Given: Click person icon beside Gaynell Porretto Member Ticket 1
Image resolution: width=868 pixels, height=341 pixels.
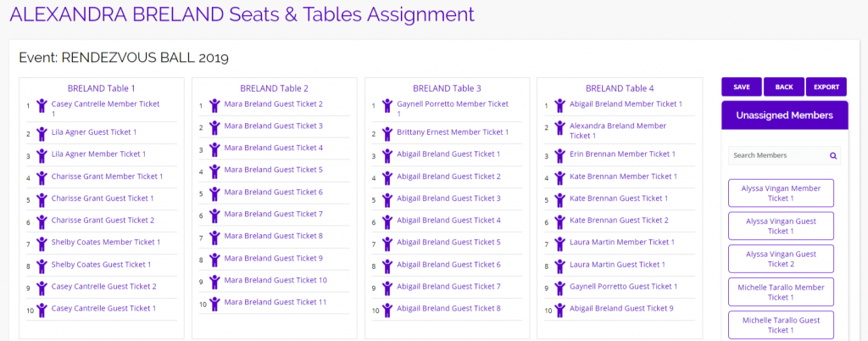Looking at the screenshot, I should [x=387, y=106].
